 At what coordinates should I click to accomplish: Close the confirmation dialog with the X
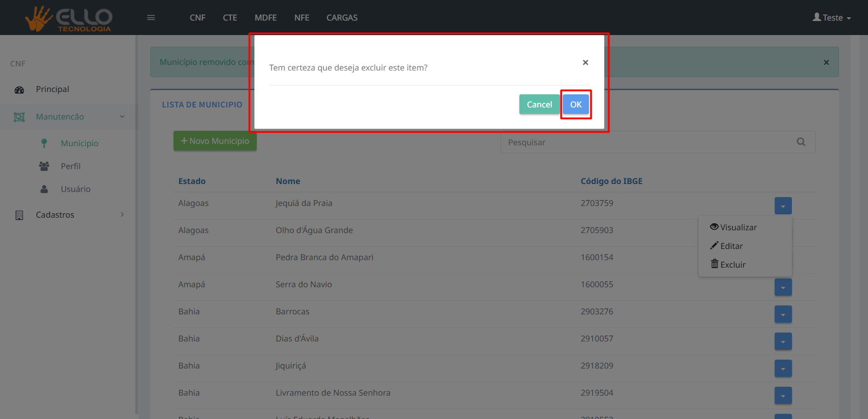[x=585, y=63]
